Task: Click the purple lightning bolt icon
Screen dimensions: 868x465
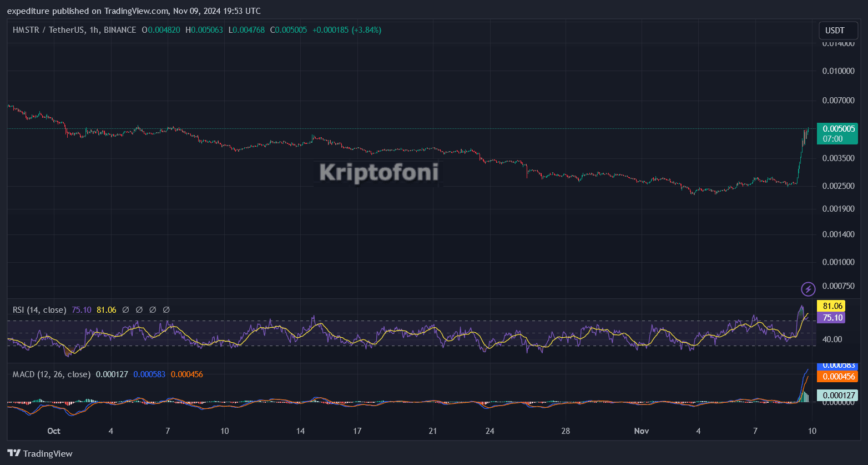Action: 808,289
